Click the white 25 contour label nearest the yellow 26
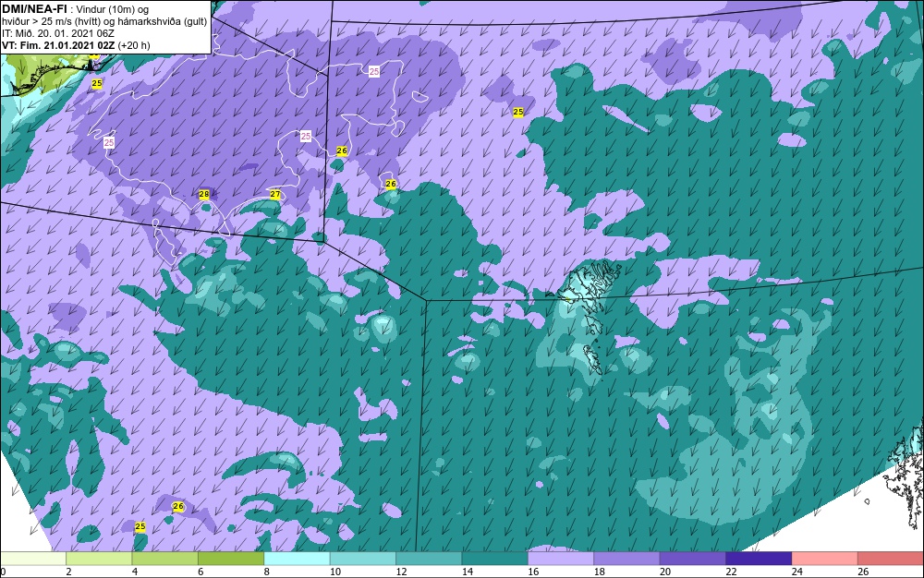Screen dimensions: 924x578 tap(305, 137)
